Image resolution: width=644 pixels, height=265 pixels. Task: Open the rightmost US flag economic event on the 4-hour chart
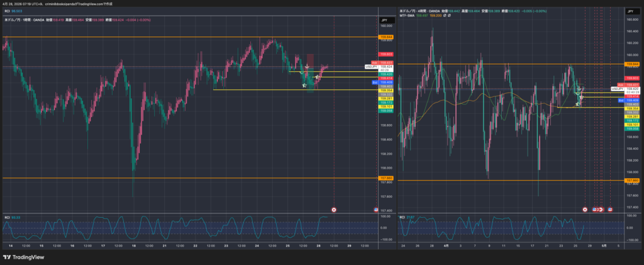coord(609,208)
